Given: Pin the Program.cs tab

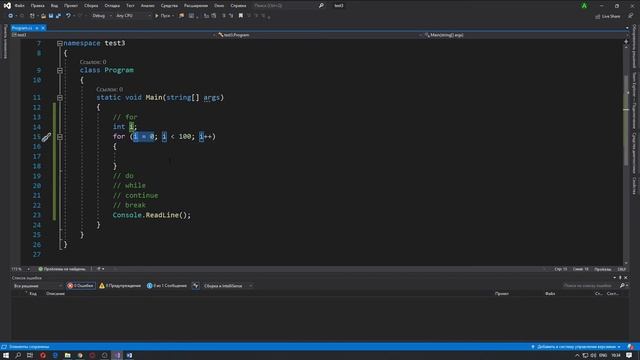Looking at the screenshot, I should coord(36,28).
